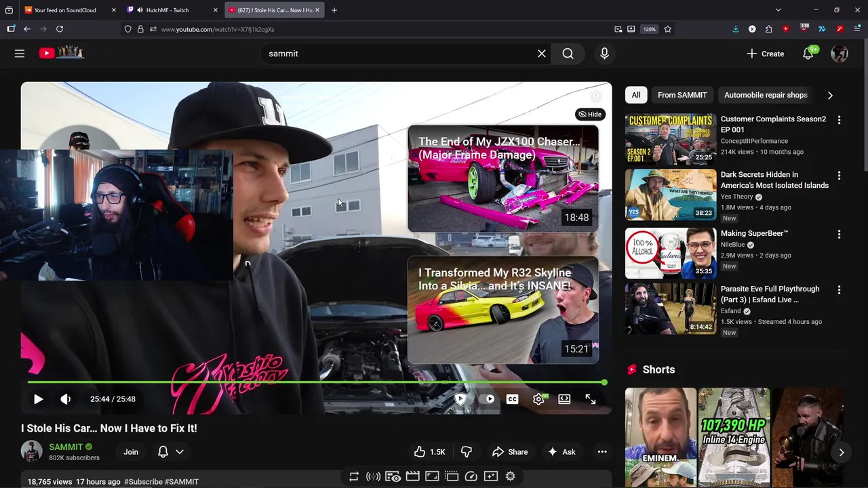Image resolution: width=868 pixels, height=488 pixels.
Task: Click sparkle filter icon in toolbar
Action: click(491, 476)
